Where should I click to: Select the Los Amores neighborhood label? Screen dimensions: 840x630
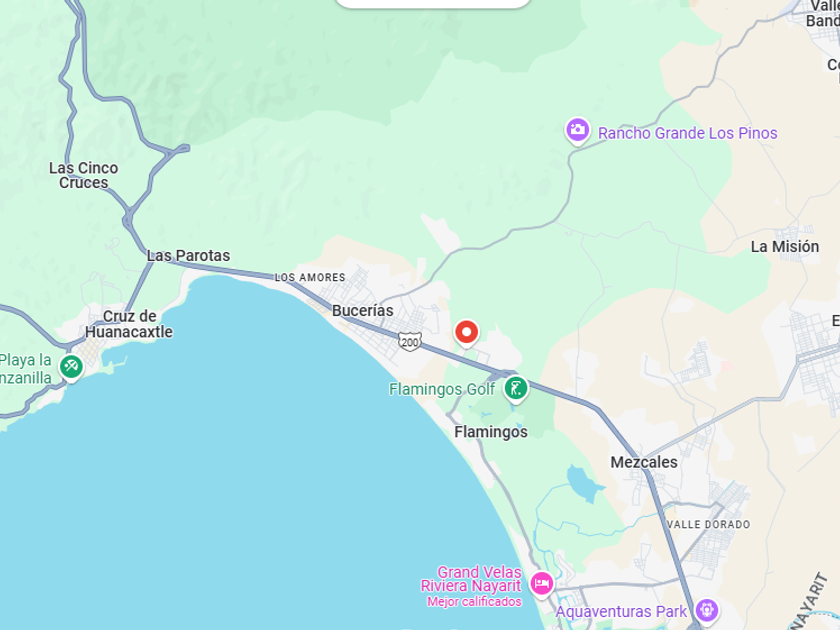click(310, 278)
